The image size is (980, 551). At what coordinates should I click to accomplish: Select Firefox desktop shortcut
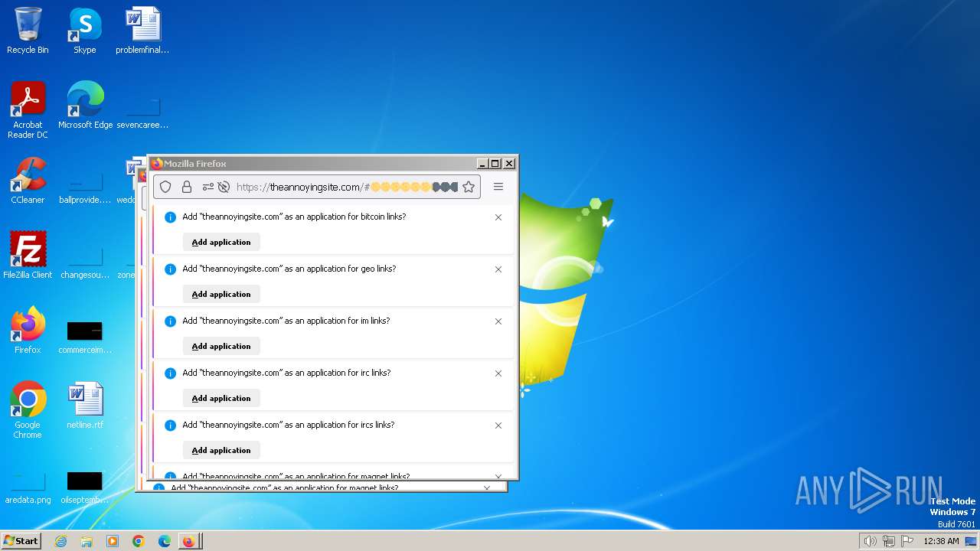[28, 331]
